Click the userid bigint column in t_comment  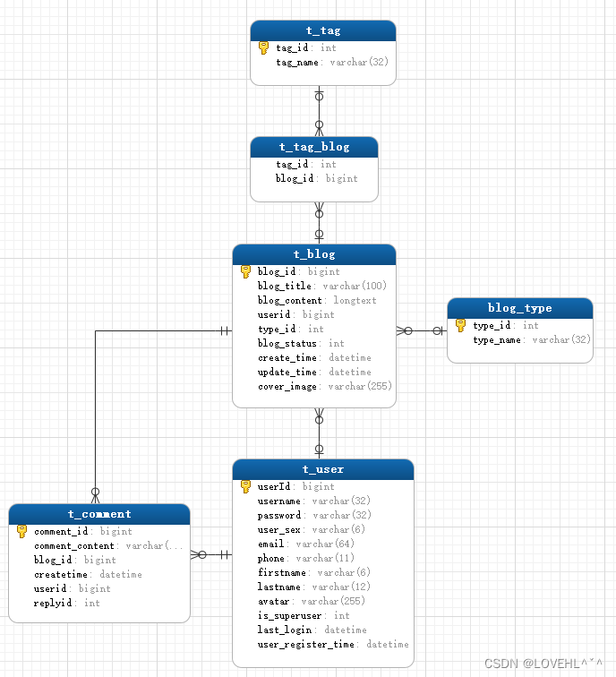pos(73,588)
